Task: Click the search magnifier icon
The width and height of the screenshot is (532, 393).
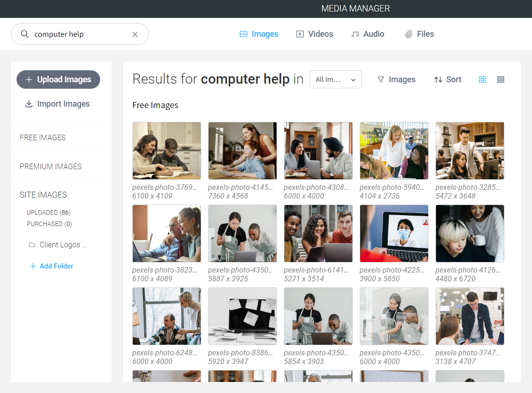Action: (x=25, y=34)
